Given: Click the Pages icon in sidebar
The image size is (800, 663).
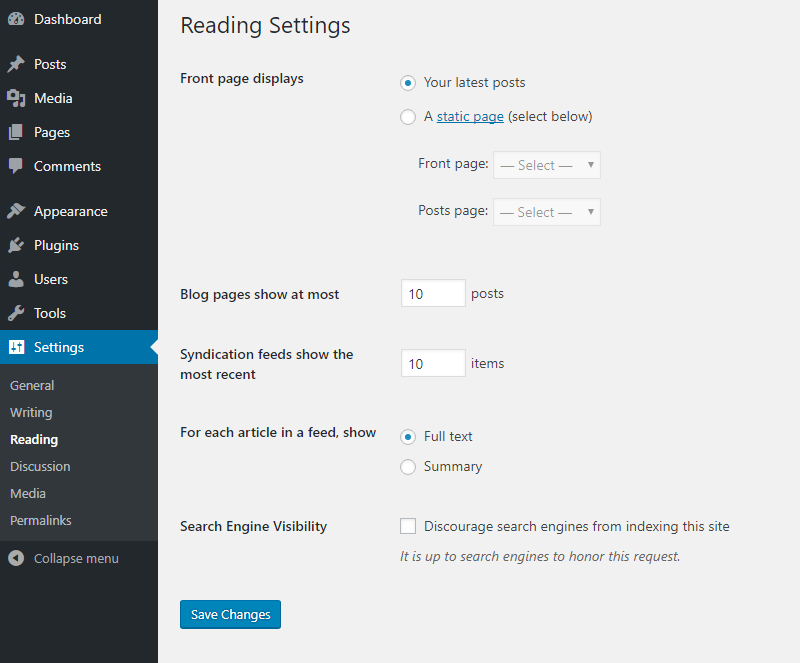Looking at the screenshot, I should point(16,132).
